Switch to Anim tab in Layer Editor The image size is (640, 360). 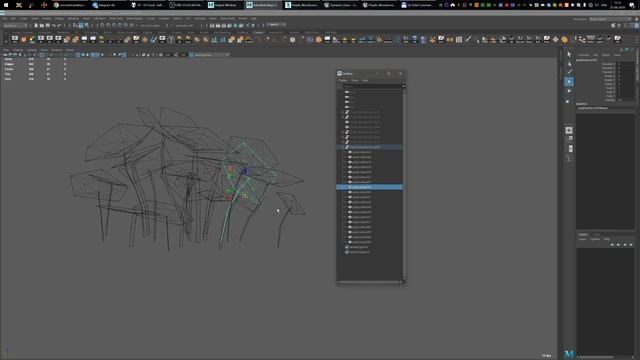click(x=596, y=234)
